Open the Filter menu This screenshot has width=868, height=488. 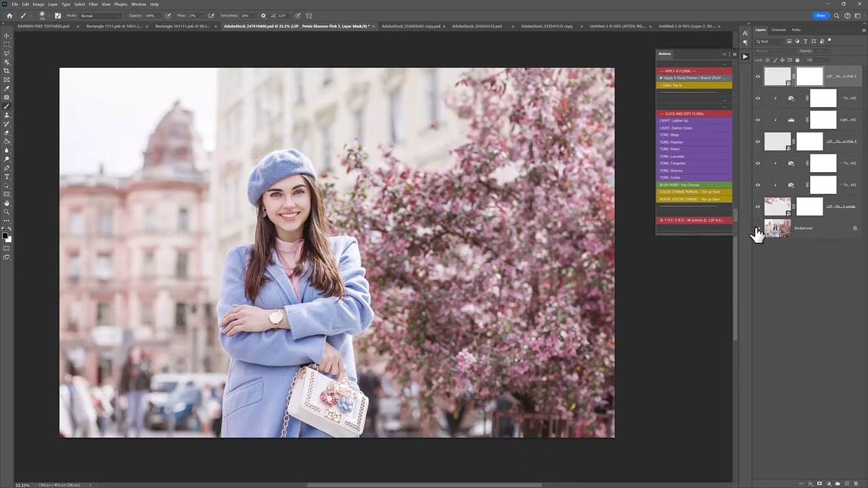pos(93,4)
